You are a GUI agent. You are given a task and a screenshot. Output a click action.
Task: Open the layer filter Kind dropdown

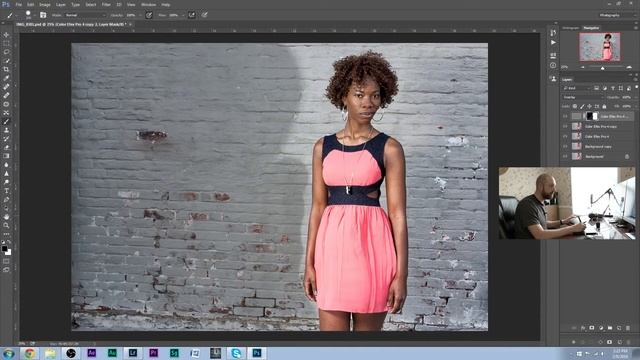click(576, 88)
